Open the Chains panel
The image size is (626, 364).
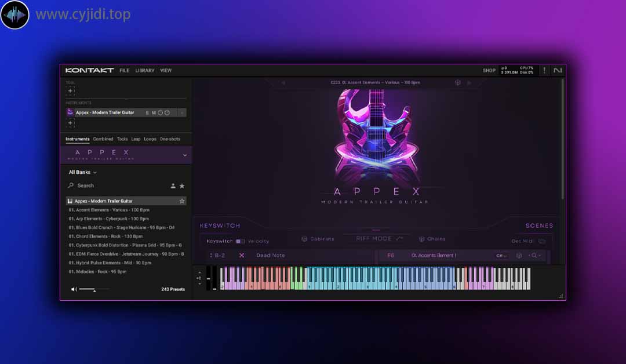click(432, 239)
